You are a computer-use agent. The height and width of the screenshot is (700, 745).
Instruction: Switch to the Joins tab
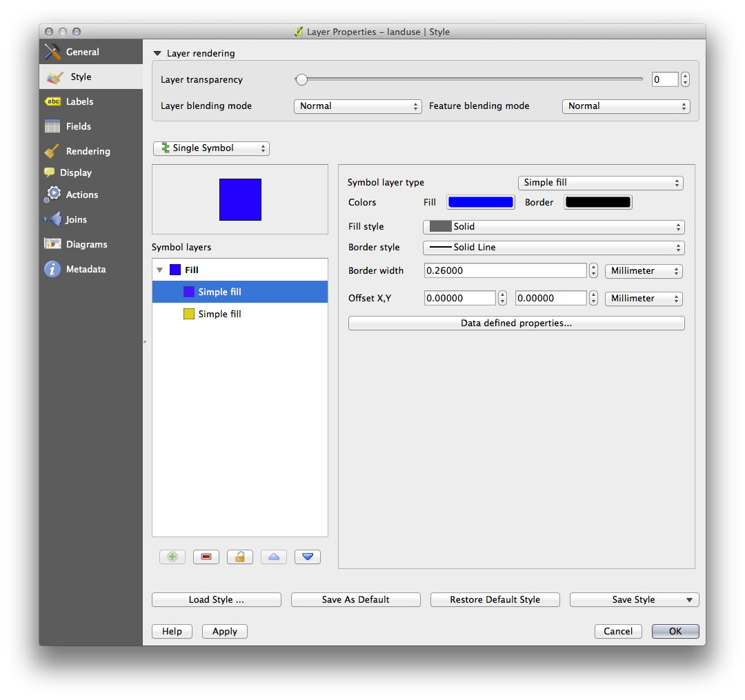point(76,219)
